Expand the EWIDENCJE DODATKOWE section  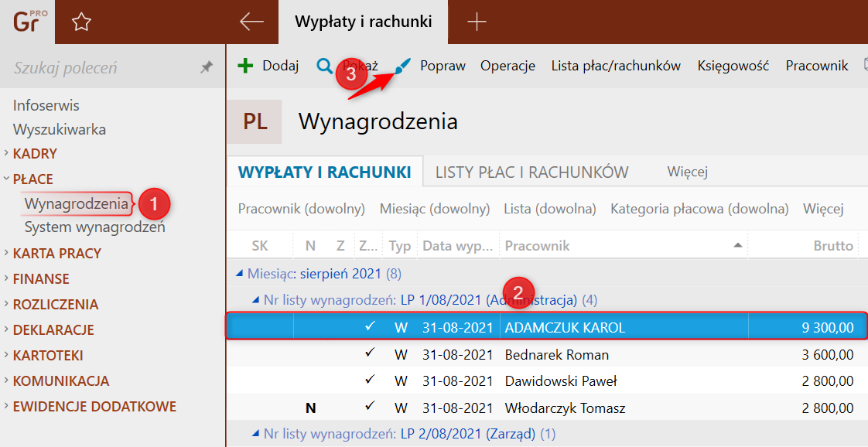[94, 406]
